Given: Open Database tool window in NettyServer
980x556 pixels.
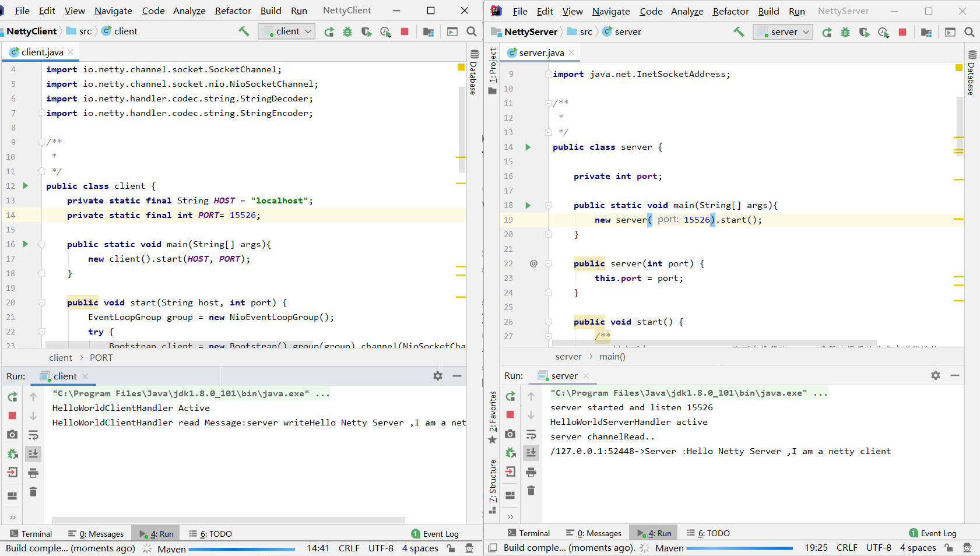Looking at the screenshot, I should [972, 72].
